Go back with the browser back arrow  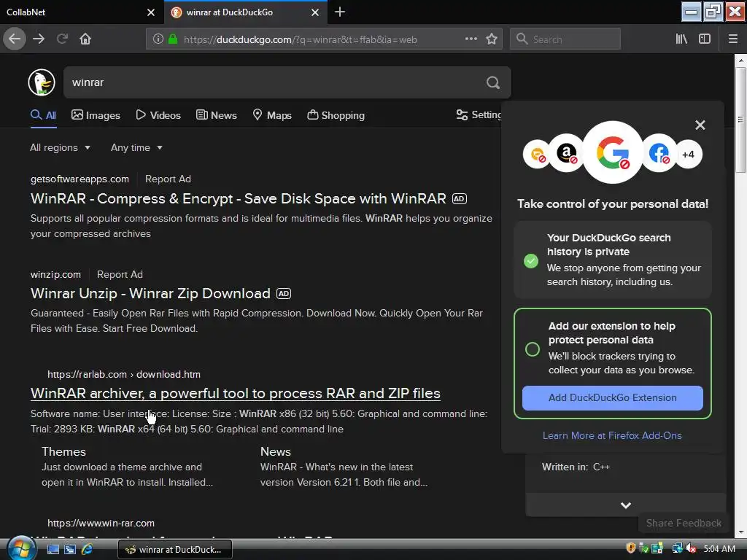15,39
